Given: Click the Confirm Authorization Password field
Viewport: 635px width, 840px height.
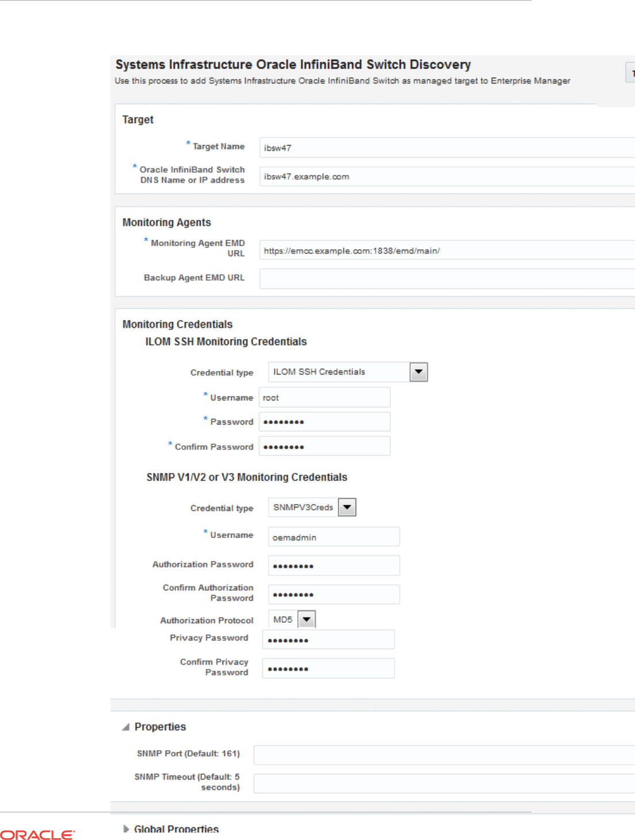Looking at the screenshot, I should point(334,594).
